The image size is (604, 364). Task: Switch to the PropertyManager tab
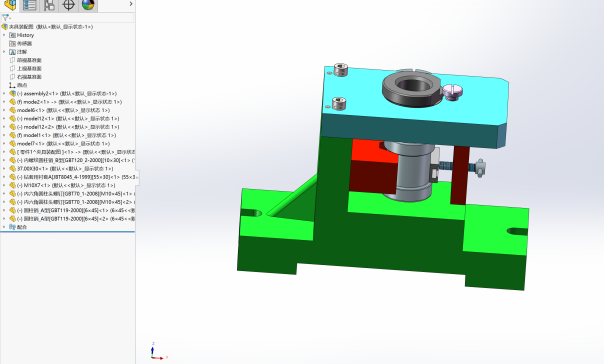[x=30, y=5]
